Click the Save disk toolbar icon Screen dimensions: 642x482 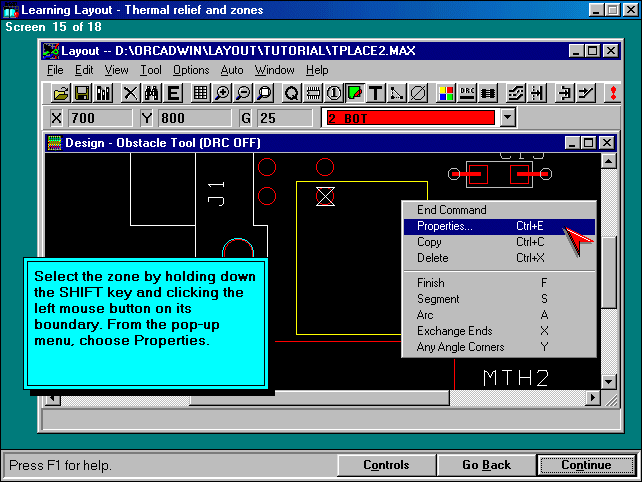coord(82,93)
